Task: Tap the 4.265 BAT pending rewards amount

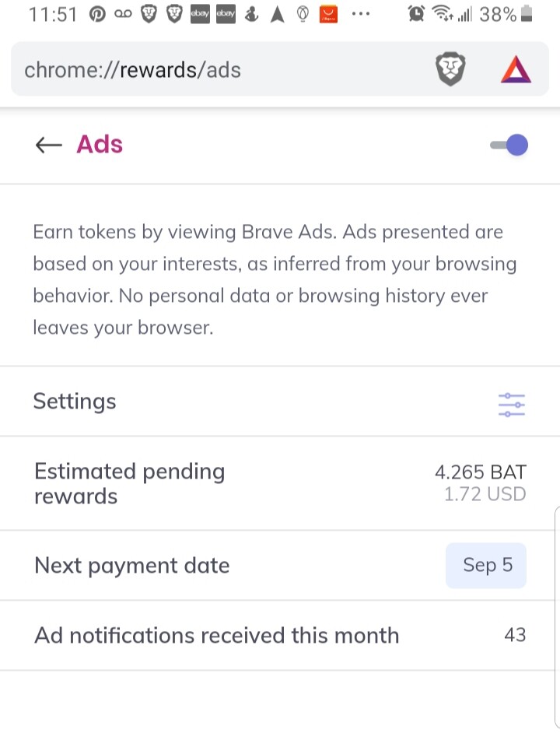Action: [481, 472]
